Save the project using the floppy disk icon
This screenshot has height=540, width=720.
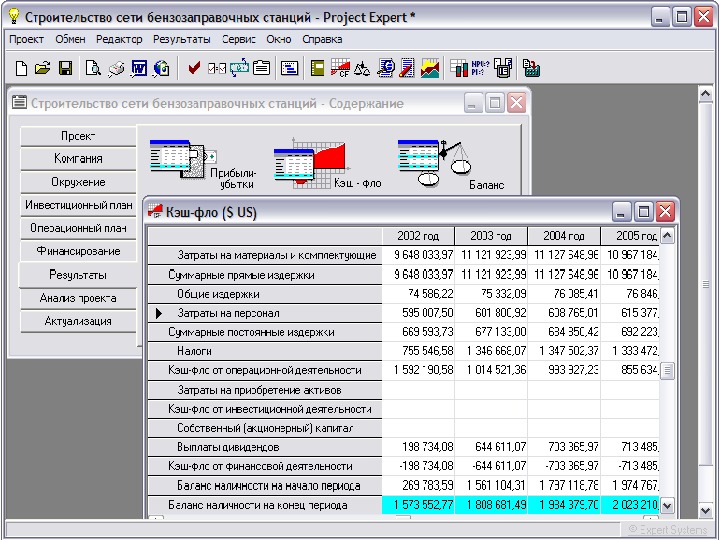pos(65,69)
